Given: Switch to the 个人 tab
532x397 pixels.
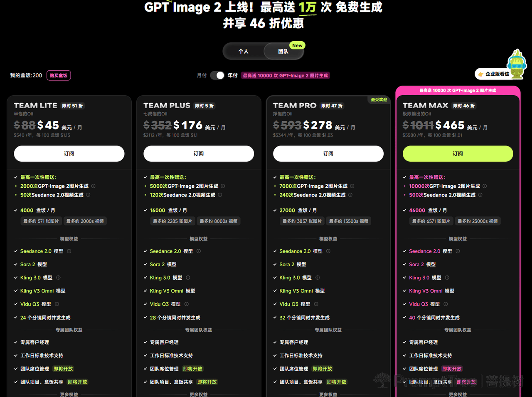Looking at the screenshot, I should click(x=244, y=51).
